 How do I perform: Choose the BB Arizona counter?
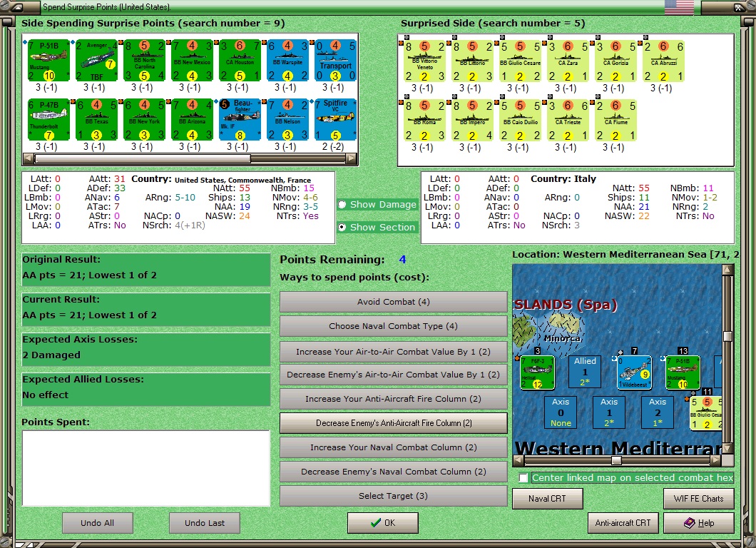coord(193,120)
